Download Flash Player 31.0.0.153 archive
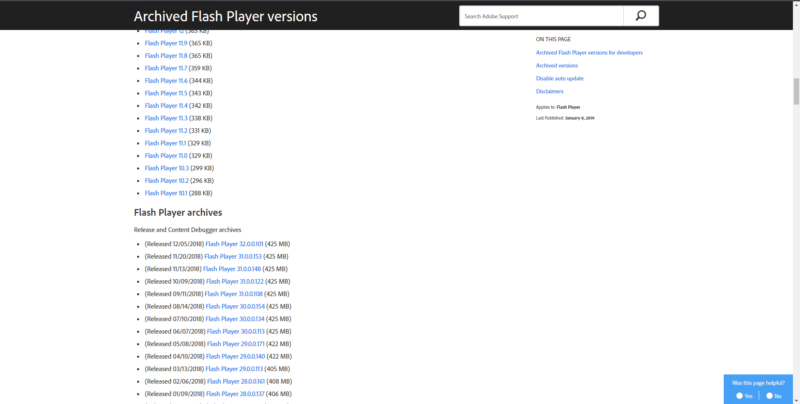800x404 pixels. 233,257
